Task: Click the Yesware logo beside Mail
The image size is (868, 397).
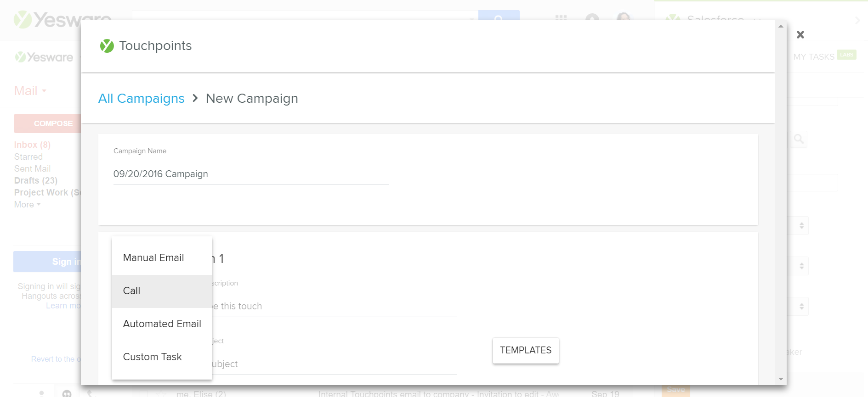Action: [44, 57]
